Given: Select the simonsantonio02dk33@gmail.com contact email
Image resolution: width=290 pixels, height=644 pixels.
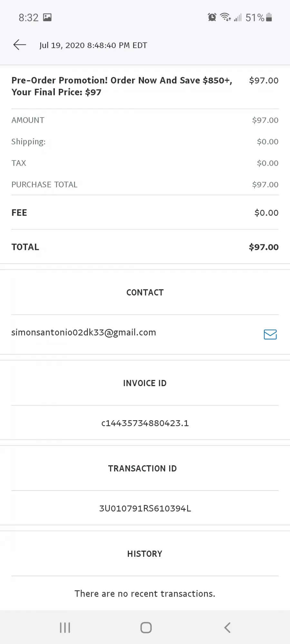Looking at the screenshot, I should tap(84, 332).
